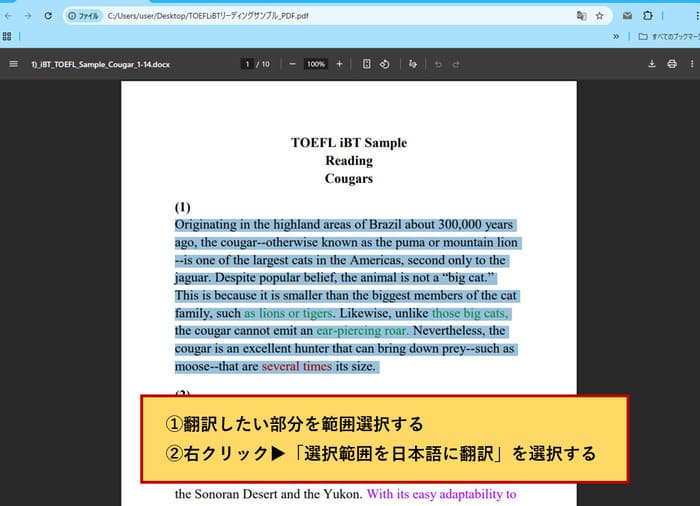This screenshot has width=700, height=506.
Task: Bookmark this page with the star icon
Action: [x=600, y=16]
